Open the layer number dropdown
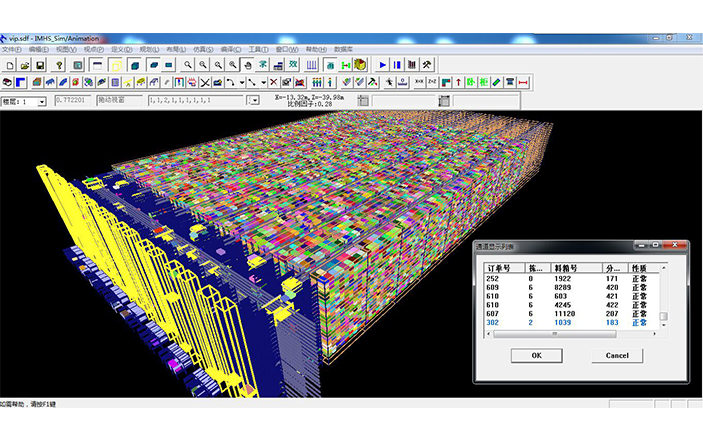This screenshot has width=703, height=440. [x=41, y=101]
